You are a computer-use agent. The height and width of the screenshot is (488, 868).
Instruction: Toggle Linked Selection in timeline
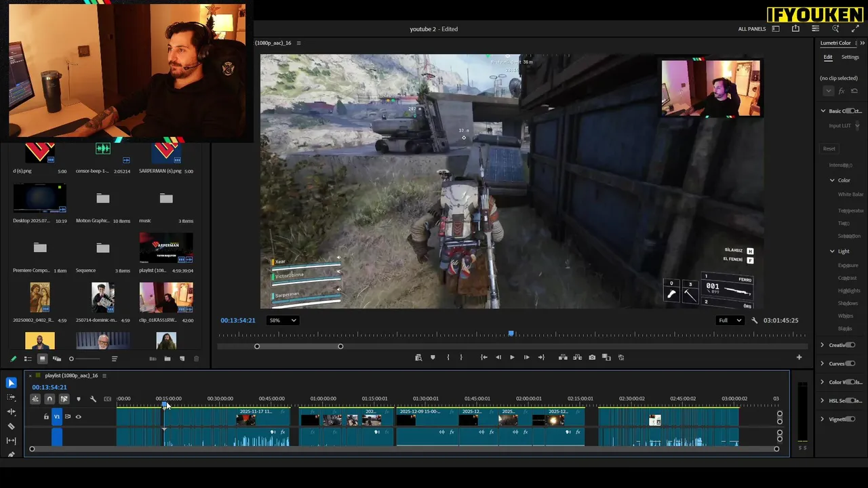(64, 399)
